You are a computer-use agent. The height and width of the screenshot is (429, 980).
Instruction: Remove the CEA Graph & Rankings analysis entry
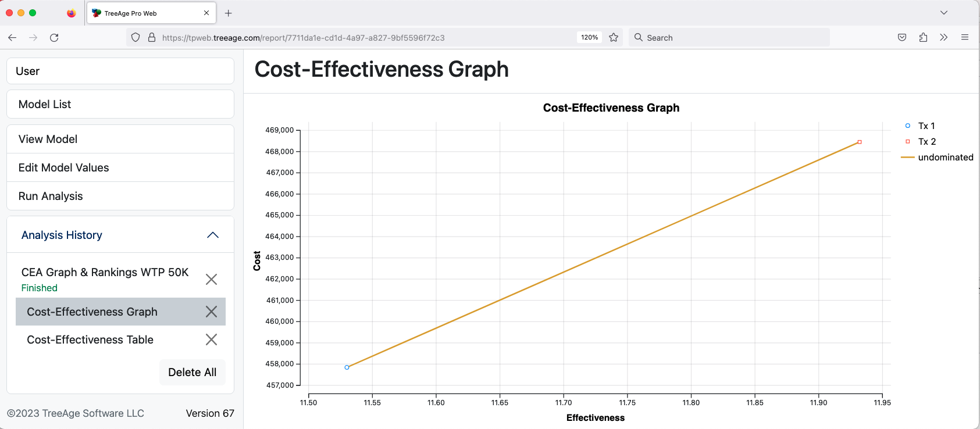pos(211,280)
